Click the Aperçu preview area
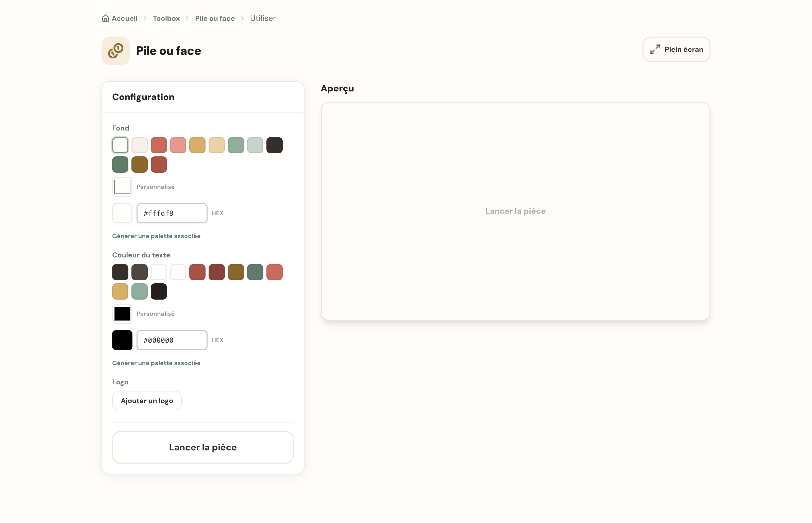Image resolution: width=812 pixels, height=523 pixels. 515,211
